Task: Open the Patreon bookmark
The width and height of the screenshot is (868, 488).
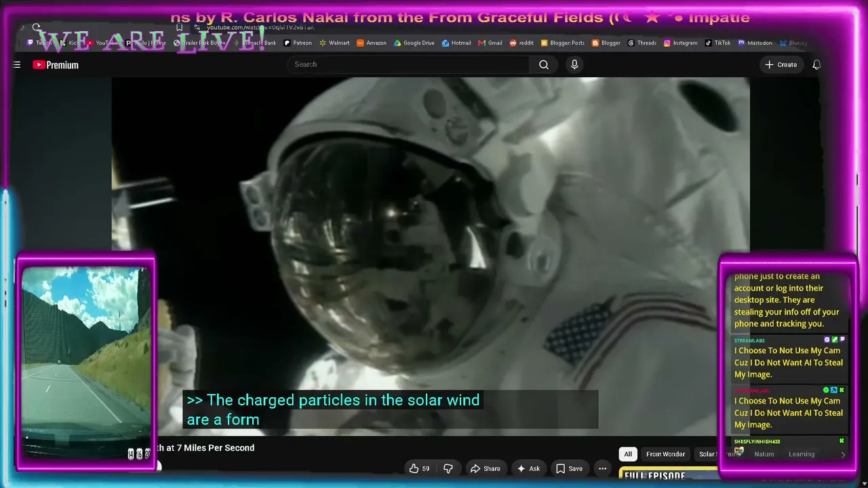Action: [298, 43]
